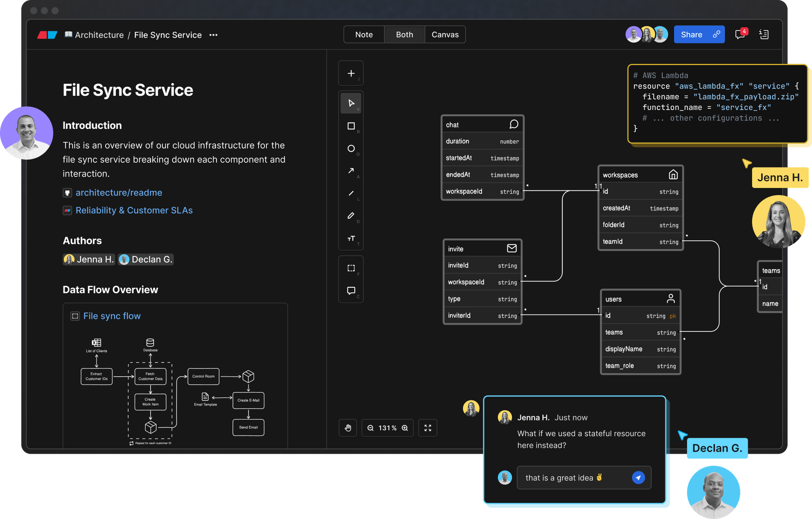
Task: Select the Frame tool
Action: click(351, 268)
